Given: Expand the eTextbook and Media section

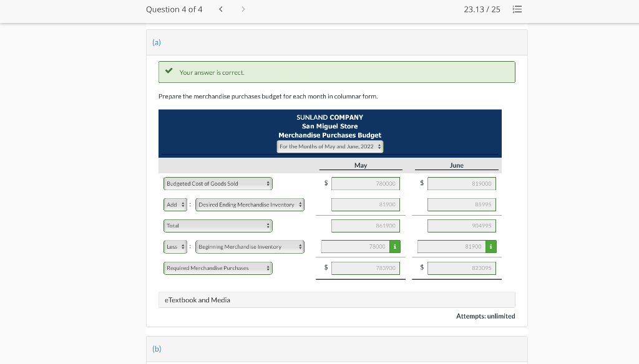Looking at the screenshot, I should tap(336, 300).
